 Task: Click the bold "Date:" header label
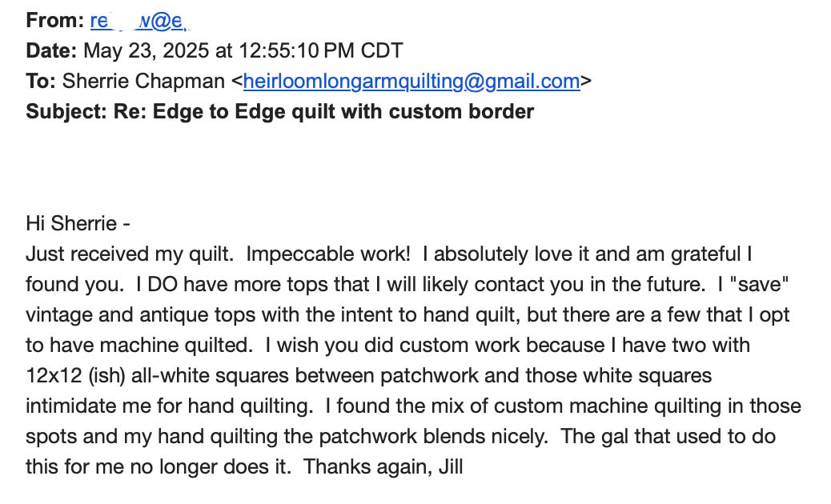pos(51,51)
